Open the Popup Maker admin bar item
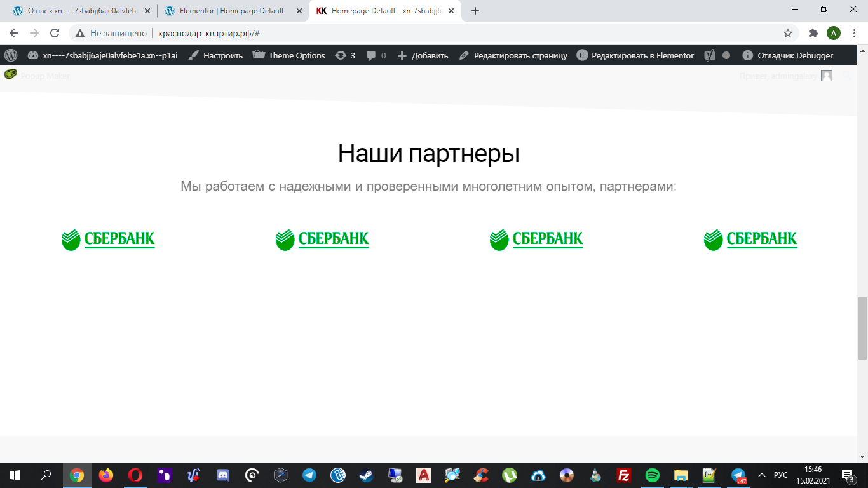The width and height of the screenshot is (868, 488). [x=37, y=76]
